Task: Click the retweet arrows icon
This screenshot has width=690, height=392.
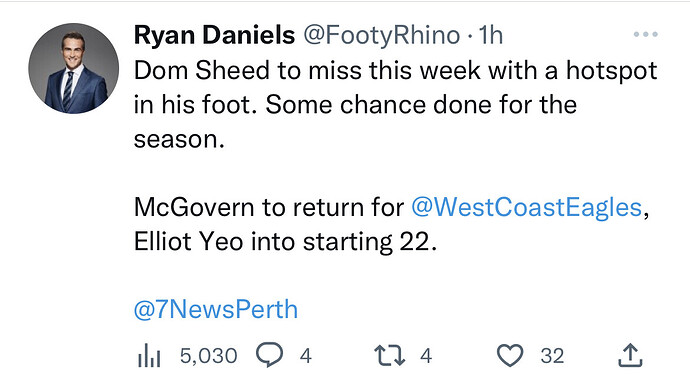Action: [x=389, y=355]
